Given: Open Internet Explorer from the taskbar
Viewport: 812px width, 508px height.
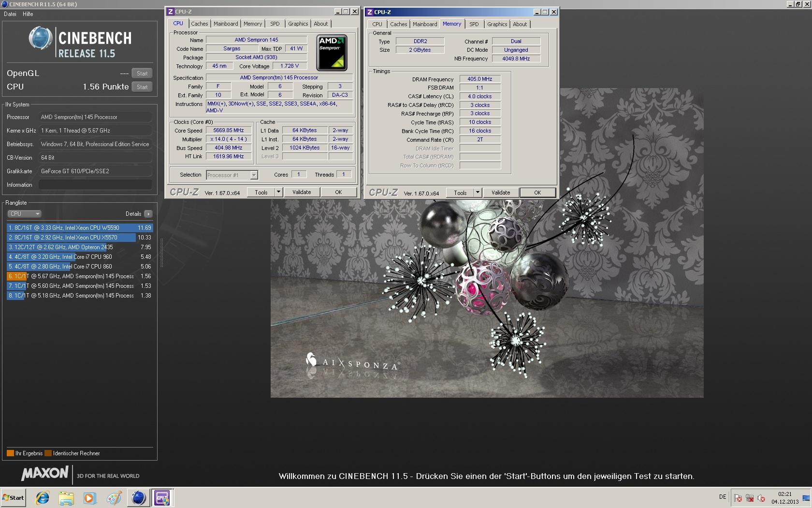Looking at the screenshot, I should point(43,498).
